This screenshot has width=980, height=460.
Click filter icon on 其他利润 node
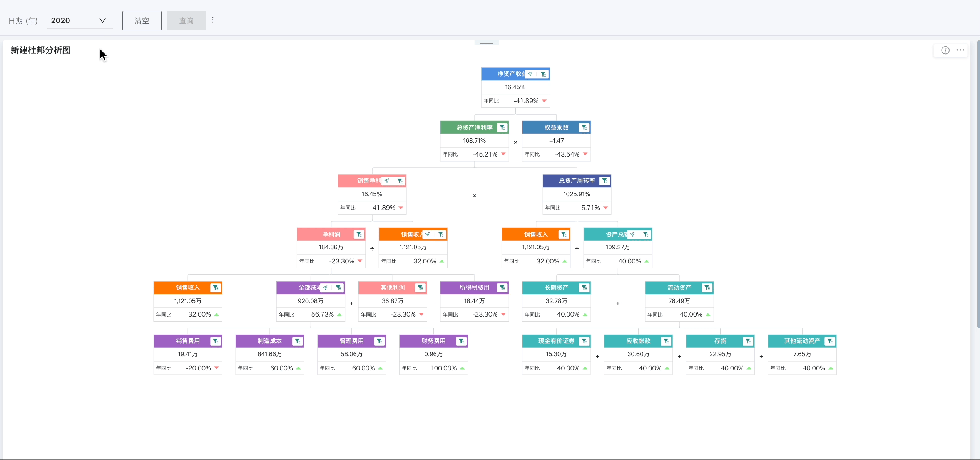(420, 288)
